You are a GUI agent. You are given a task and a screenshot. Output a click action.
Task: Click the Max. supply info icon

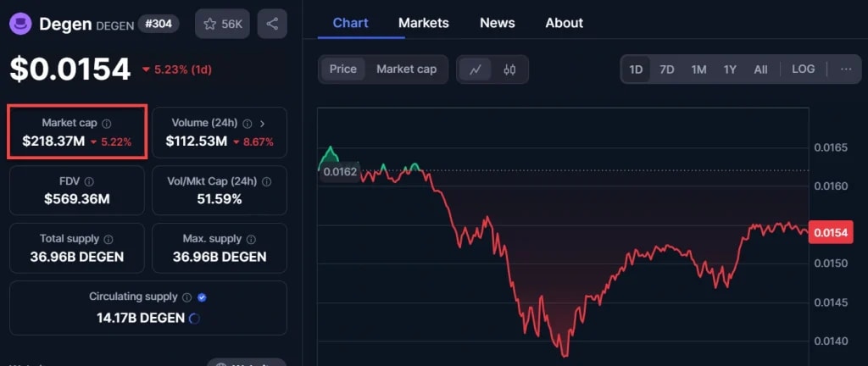(x=250, y=239)
